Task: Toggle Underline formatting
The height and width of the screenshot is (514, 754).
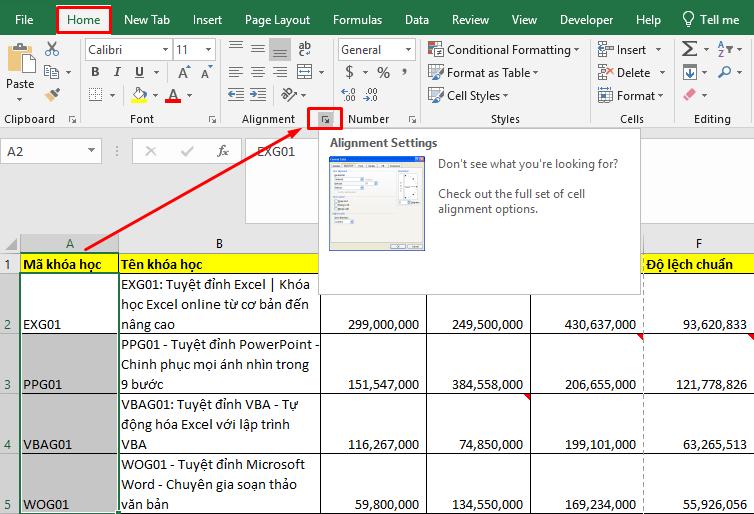Action: [x=139, y=72]
